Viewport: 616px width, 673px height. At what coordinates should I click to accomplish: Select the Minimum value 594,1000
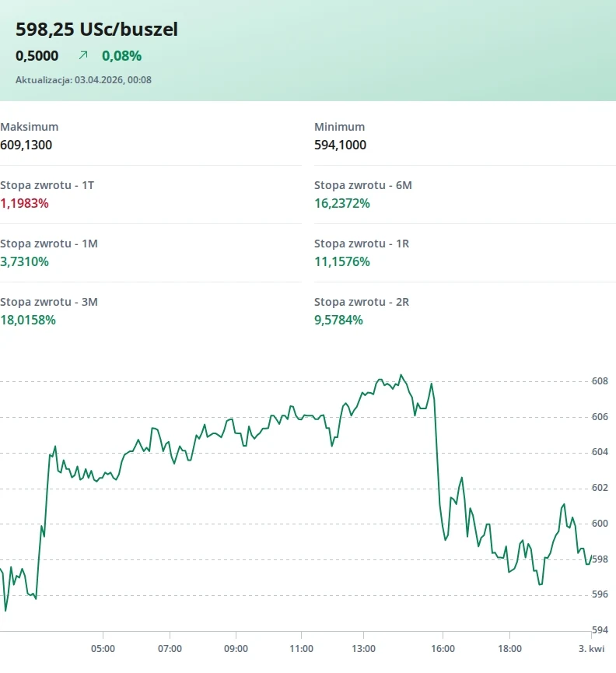[x=340, y=145]
